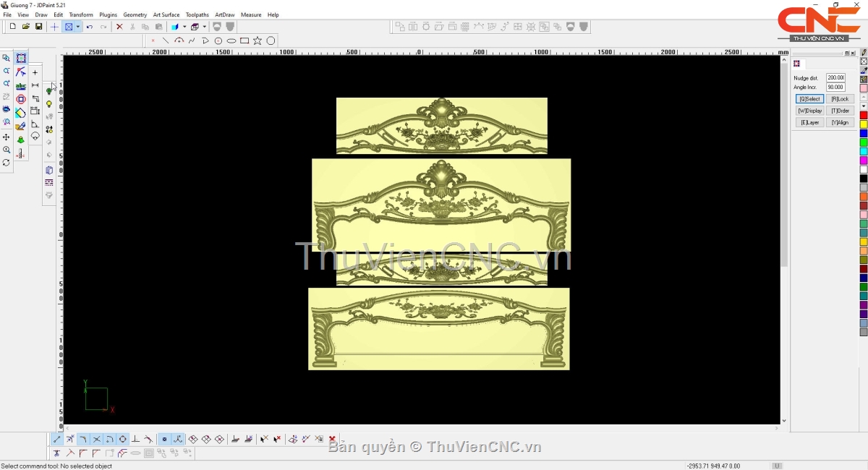Pick the red color swatch
Viewport: 868px width, 470px height.
[x=864, y=116]
